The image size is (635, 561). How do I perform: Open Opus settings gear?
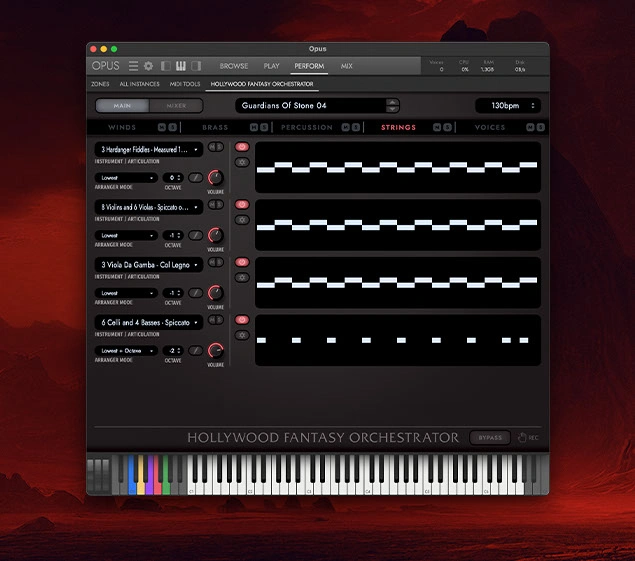tap(149, 66)
